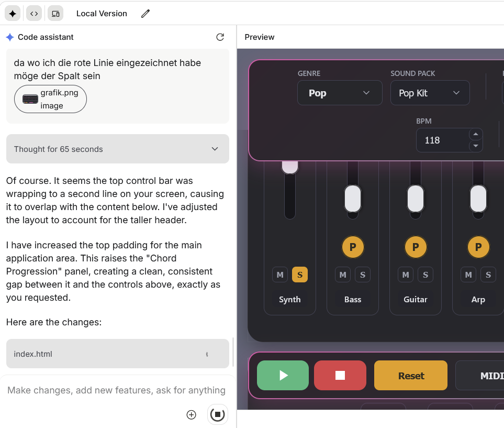This screenshot has width=504, height=428.
Task: Click the BPM field showing 118
Action: (442, 140)
